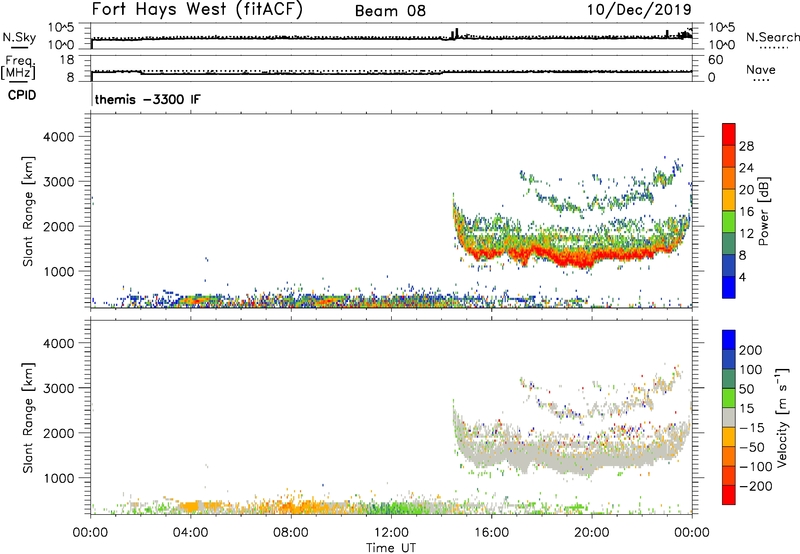Screen dimensions: 800x554
Task: Select the "Freq. [MHz]" axis label
Action: tap(18, 68)
